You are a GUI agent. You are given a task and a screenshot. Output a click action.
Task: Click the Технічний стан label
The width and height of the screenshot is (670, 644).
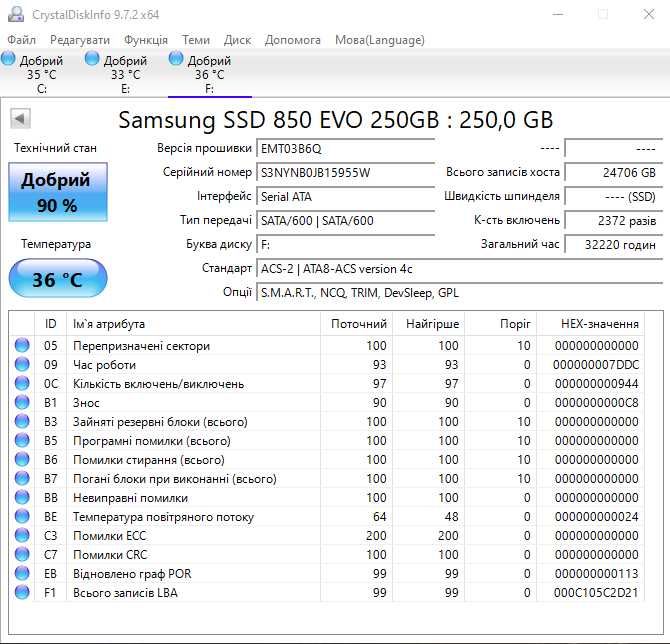(56, 148)
